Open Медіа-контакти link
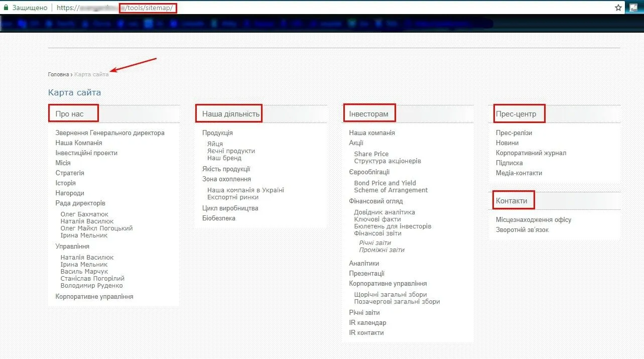The height and width of the screenshot is (359, 644). click(519, 173)
